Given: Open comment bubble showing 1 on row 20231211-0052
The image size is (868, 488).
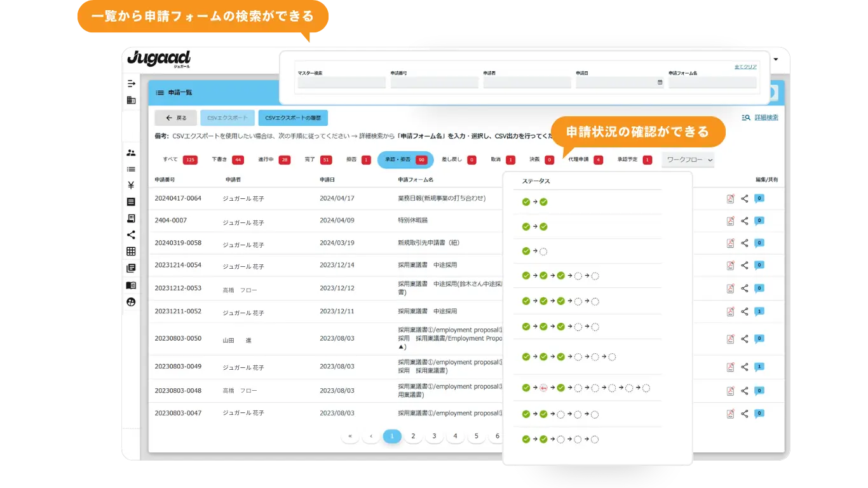Looking at the screenshot, I should (x=759, y=311).
